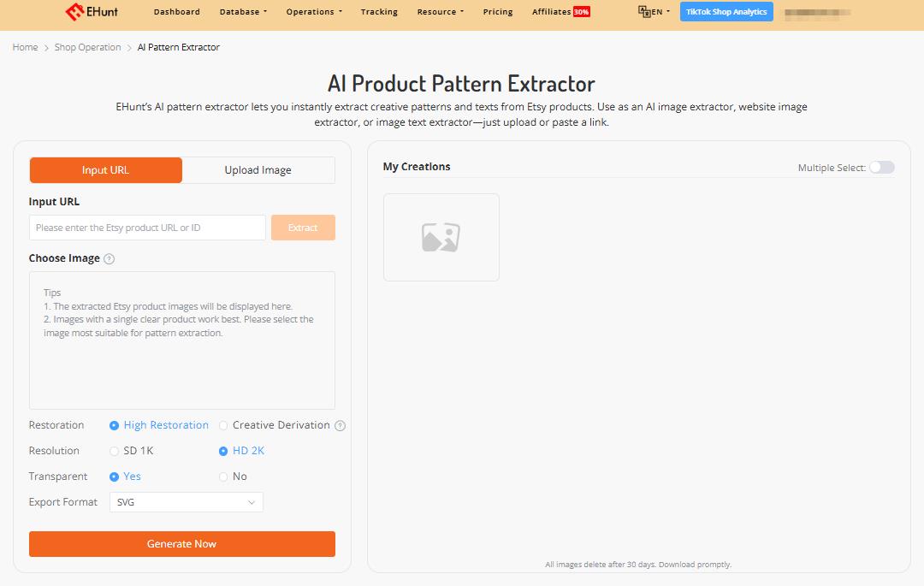Image resolution: width=924 pixels, height=586 pixels.
Task: Click the EHunt logo icon
Action: tap(74, 12)
